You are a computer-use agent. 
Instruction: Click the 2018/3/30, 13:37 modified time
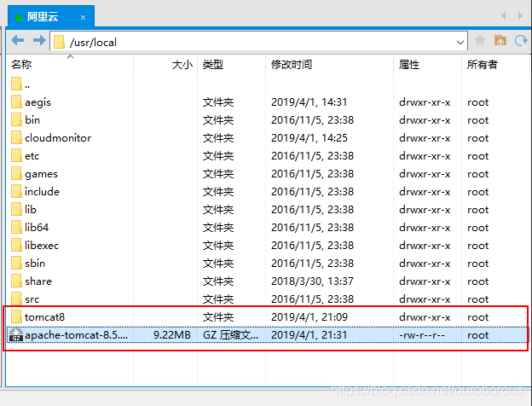[312, 281]
